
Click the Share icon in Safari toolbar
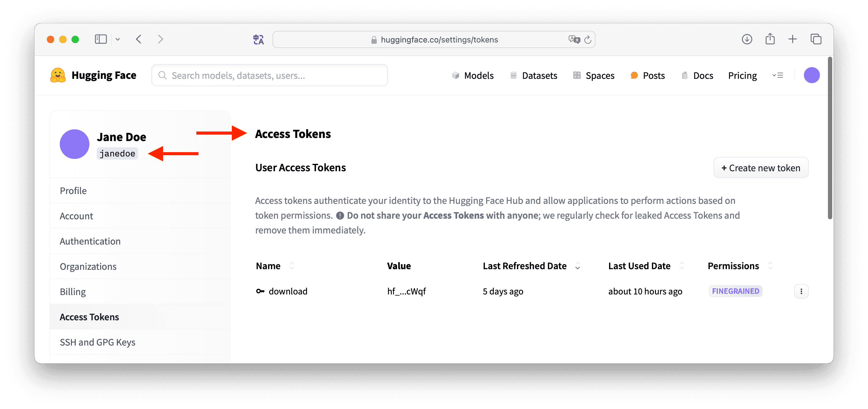point(770,39)
